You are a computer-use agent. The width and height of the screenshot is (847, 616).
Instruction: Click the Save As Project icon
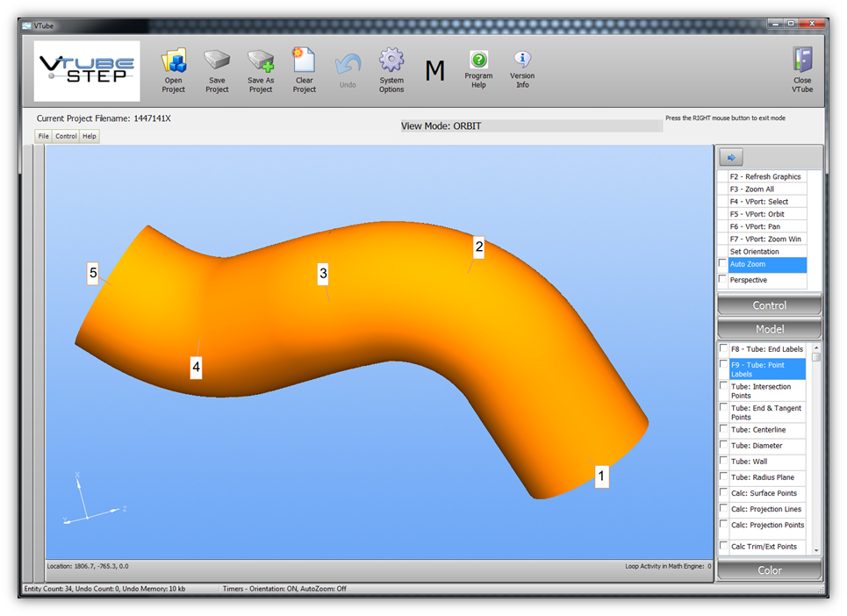261,62
